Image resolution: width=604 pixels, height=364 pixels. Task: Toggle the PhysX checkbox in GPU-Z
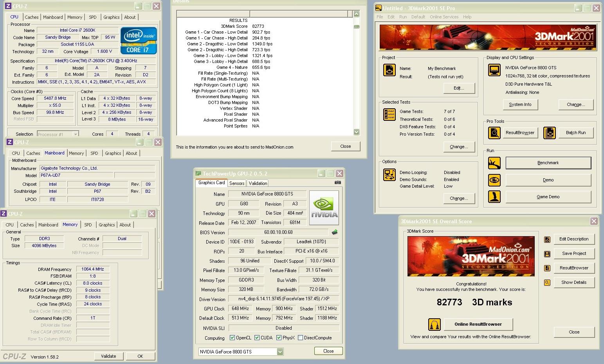[x=279, y=338]
